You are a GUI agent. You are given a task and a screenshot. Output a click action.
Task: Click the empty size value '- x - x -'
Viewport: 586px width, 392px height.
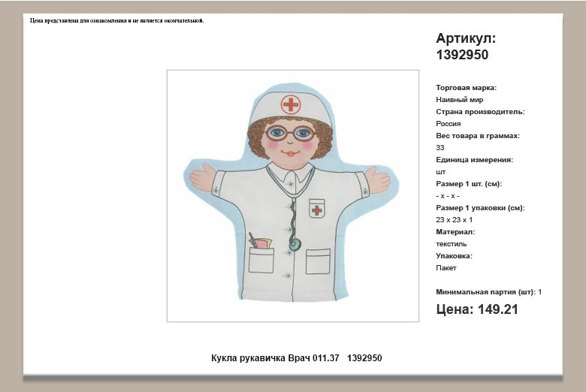point(448,196)
